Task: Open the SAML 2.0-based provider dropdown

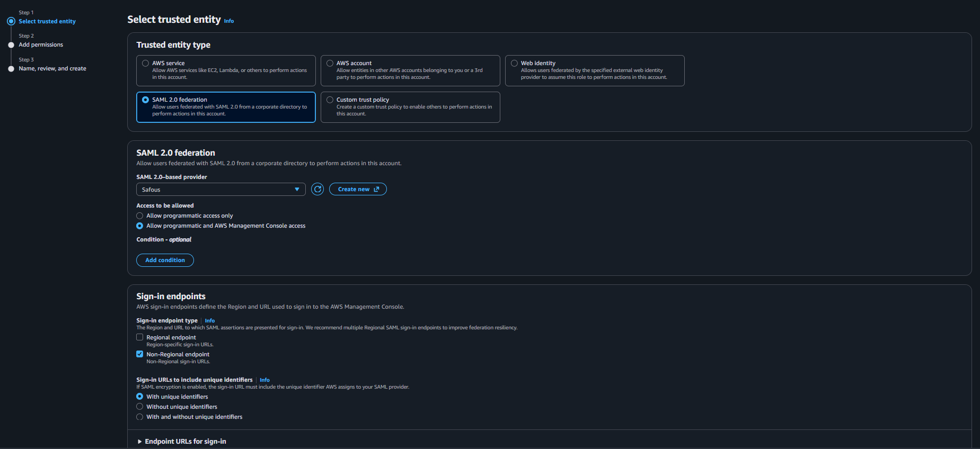Action: (x=220, y=190)
